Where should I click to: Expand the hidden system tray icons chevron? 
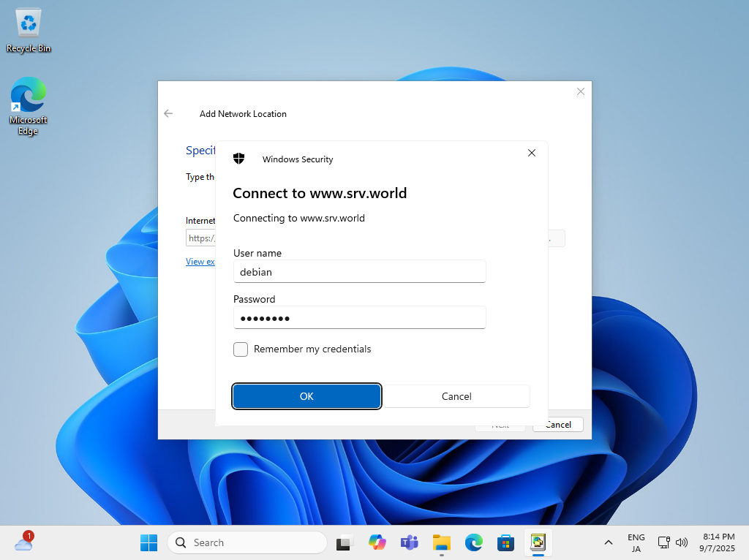point(608,542)
